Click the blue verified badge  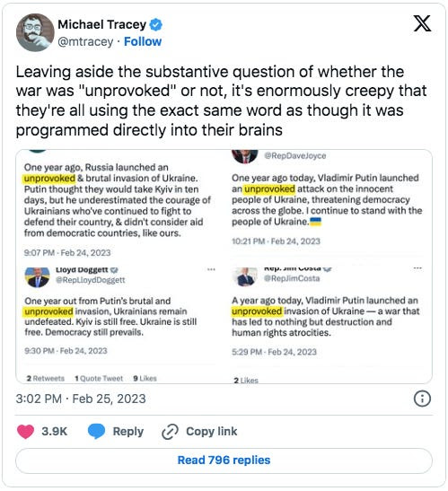pos(155,24)
